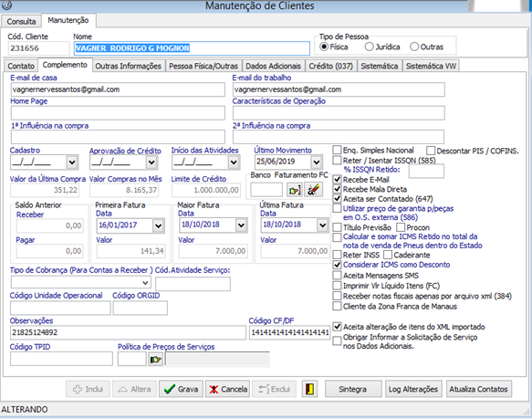The width and height of the screenshot is (532, 419).
Task: Click the Características de Operação field
Action: point(339,113)
